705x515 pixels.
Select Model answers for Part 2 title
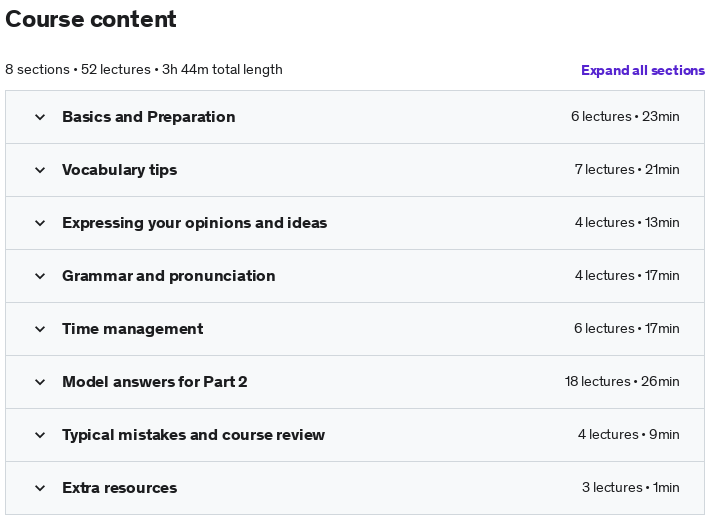tap(155, 382)
